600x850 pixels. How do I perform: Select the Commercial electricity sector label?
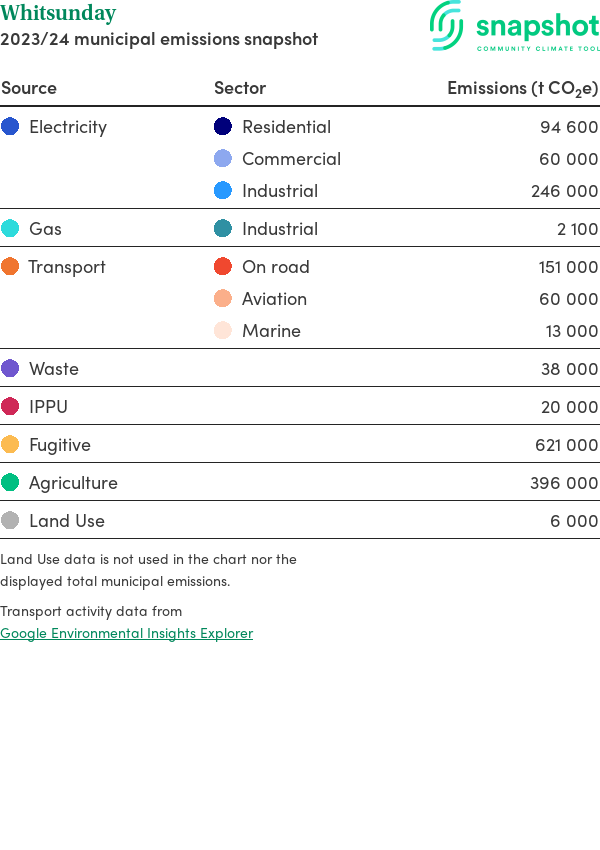coord(291,159)
